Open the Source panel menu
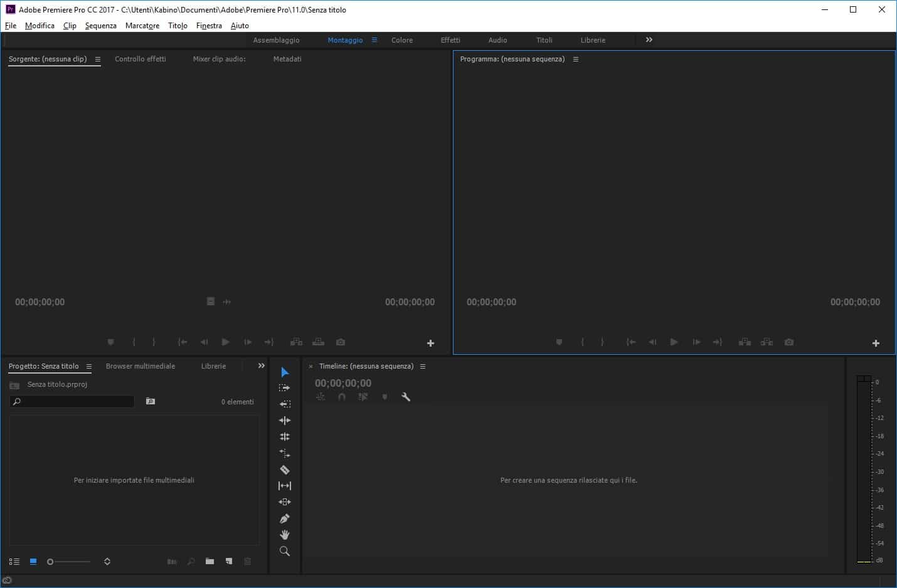Screen dimensions: 897x588 pos(98,59)
